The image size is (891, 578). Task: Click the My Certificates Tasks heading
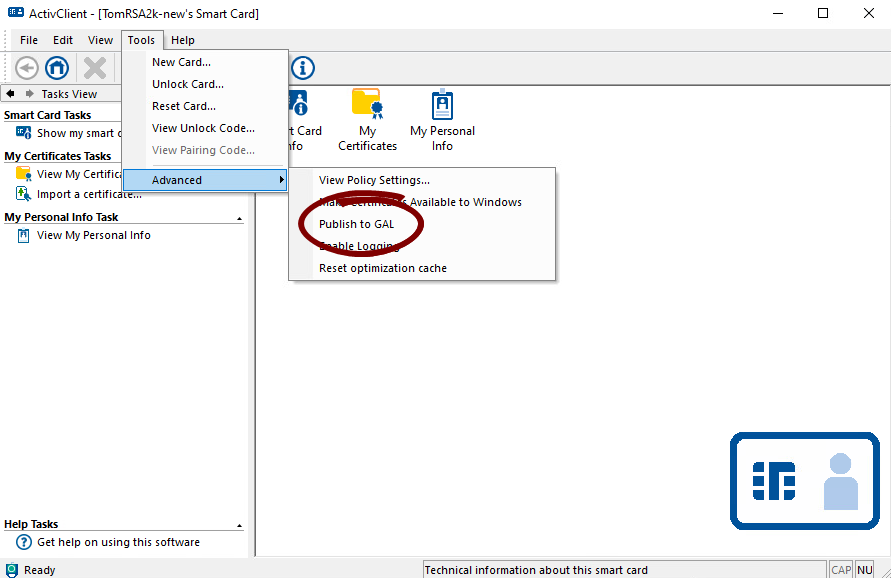57,156
